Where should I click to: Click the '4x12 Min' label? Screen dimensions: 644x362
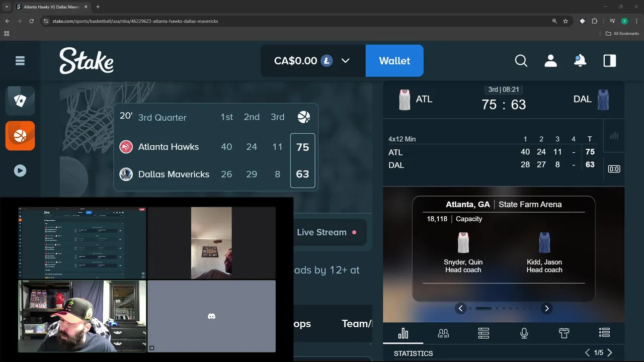402,139
